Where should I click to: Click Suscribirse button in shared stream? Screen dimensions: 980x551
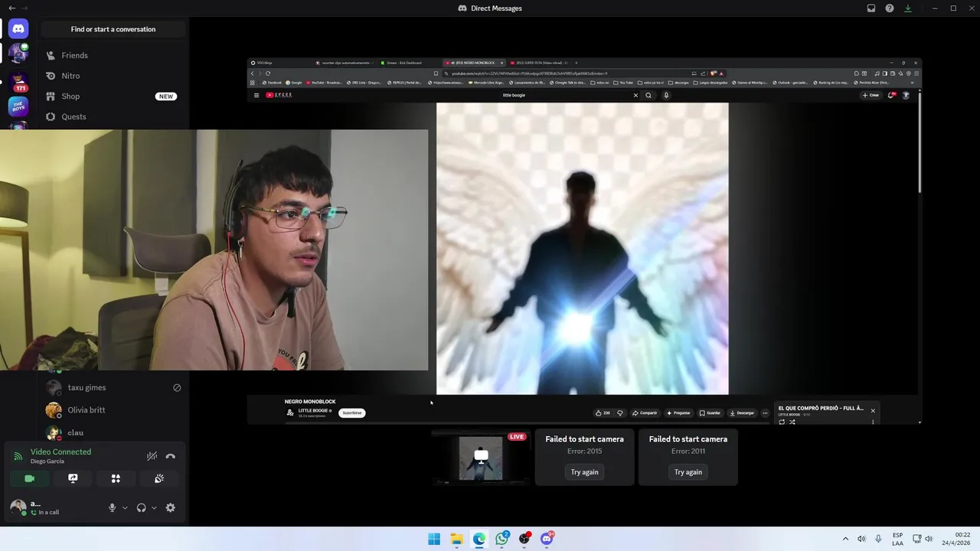(x=352, y=412)
